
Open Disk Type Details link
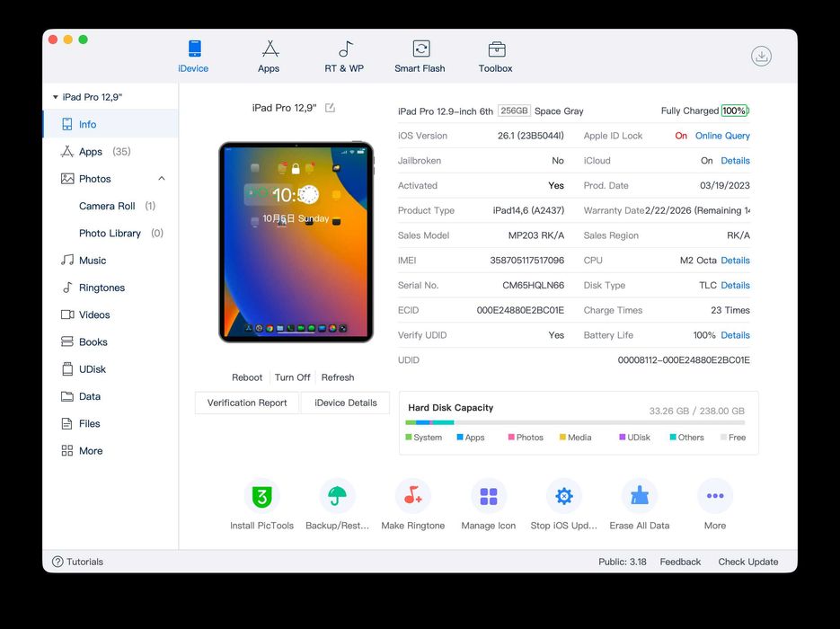click(735, 286)
